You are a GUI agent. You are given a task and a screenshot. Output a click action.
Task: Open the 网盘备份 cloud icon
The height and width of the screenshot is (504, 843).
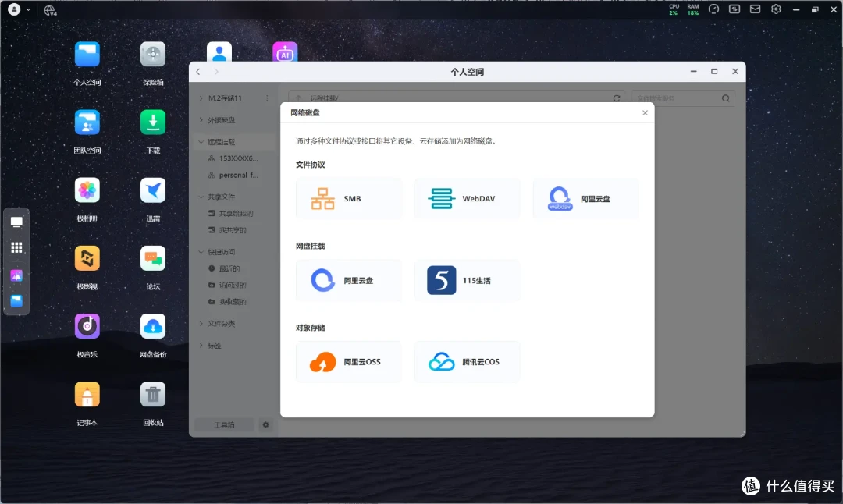tap(153, 326)
